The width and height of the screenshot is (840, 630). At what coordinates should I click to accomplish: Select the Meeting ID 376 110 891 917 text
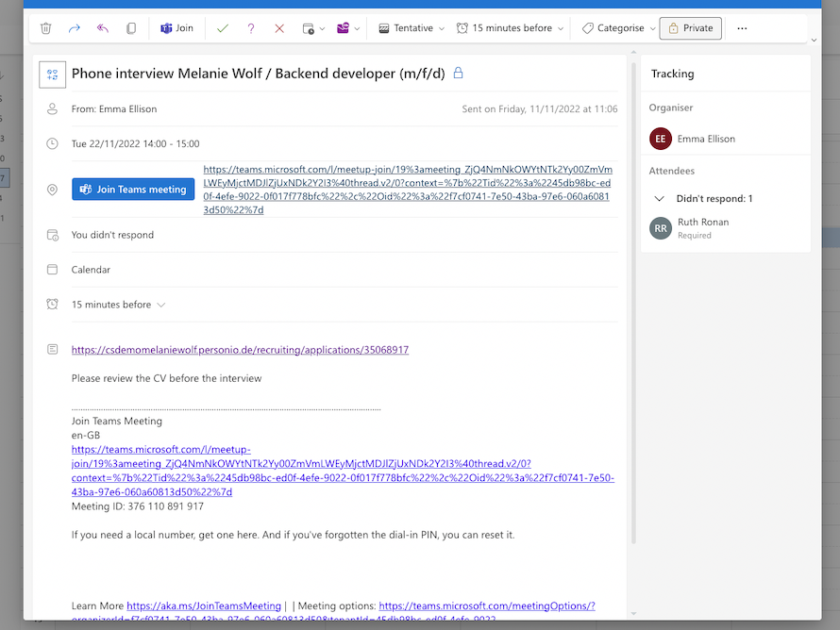coord(137,506)
